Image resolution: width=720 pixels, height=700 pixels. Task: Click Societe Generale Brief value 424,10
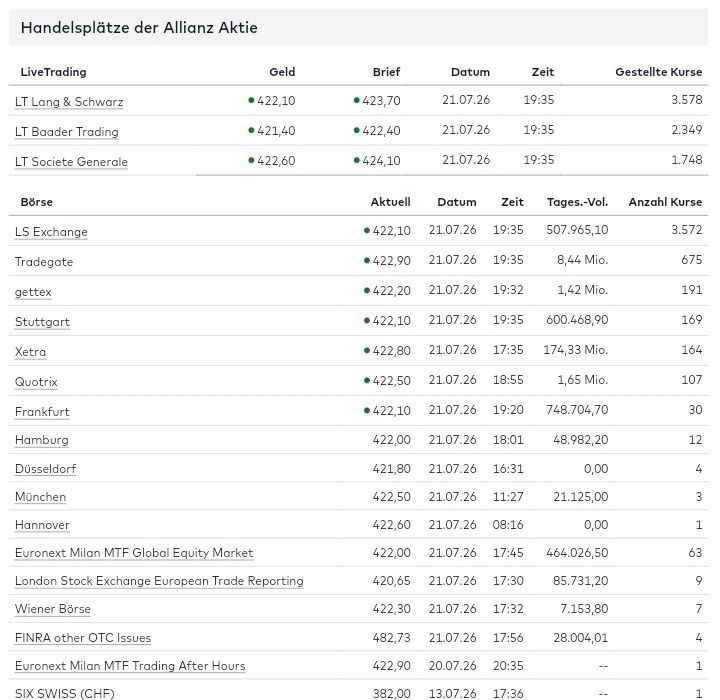coord(381,160)
